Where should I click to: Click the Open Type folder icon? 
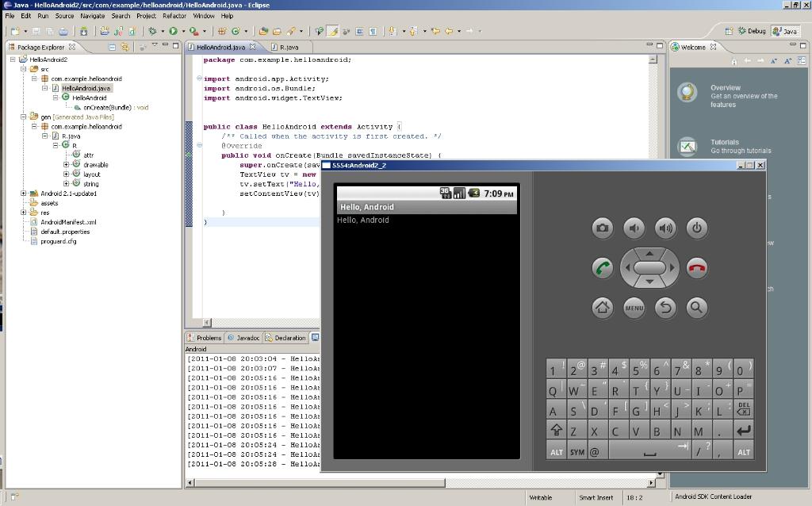(x=263, y=31)
